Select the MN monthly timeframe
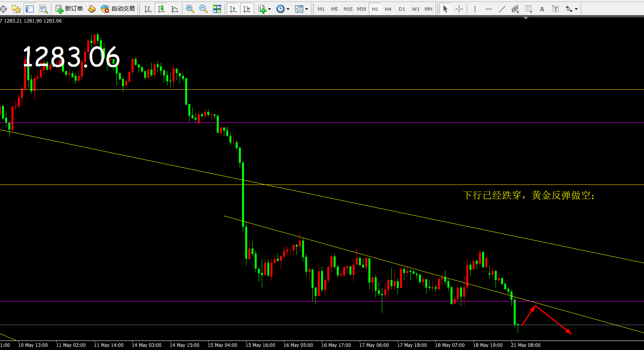 point(428,9)
